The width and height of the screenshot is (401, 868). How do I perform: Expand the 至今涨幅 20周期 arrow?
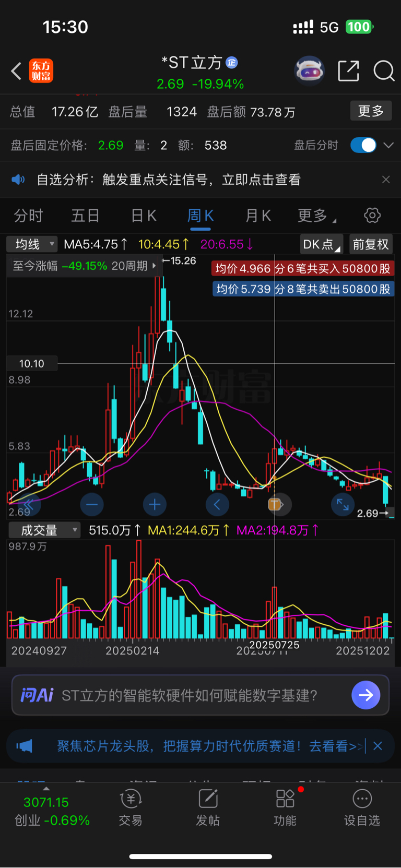tap(154, 266)
